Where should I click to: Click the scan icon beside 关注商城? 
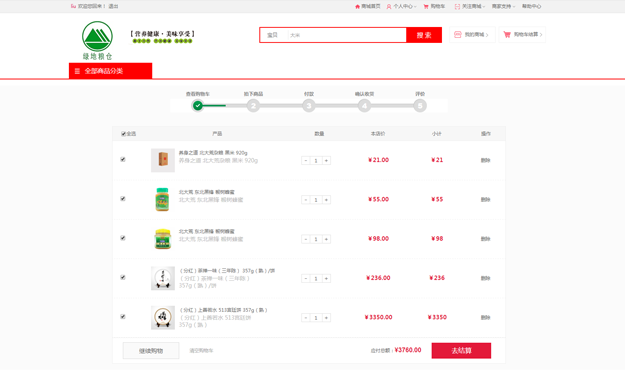click(x=457, y=6)
